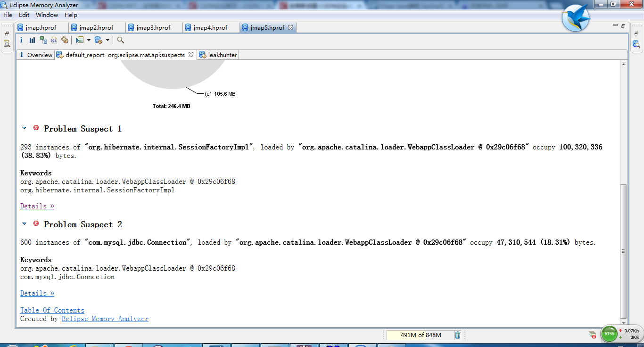Image resolution: width=644 pixels, height=347 pixels.
Task: Open the Histogram toolbar icon
Action: pyautogui.click(x=32, y=40)
